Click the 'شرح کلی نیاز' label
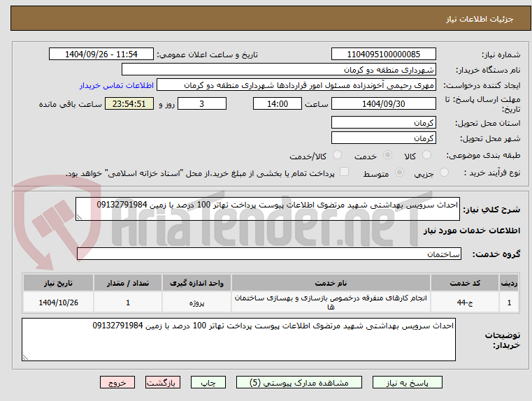Viewport: 532px width, 401px height. (x=492, y=210)
